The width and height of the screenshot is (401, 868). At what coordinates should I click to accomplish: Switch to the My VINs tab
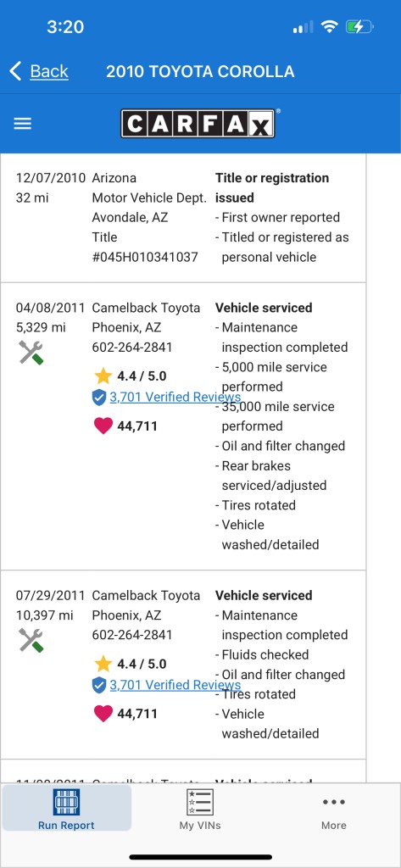[x=200, y=808]
